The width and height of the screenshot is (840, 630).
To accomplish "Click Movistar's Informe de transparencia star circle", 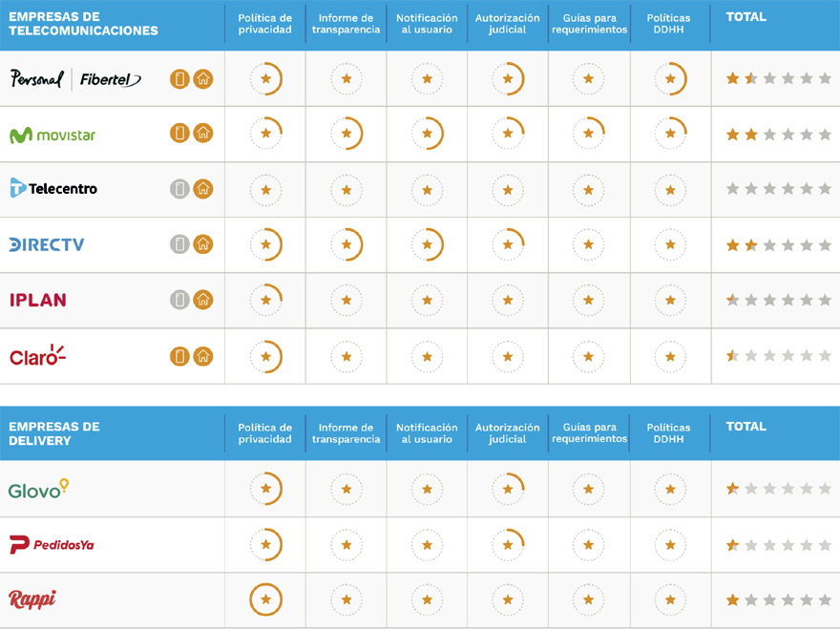I will click(x=346, y=134).
